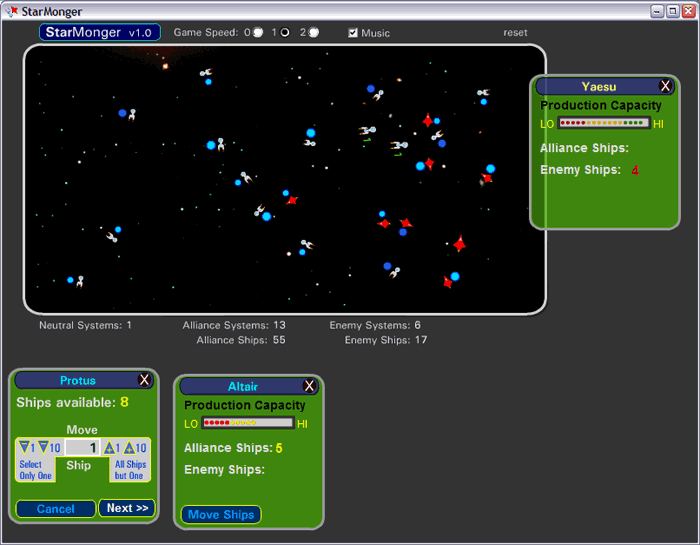This screenshot has width=700, height=545.
Task: Toggle the Music checkbox
Action: tap(353, 33)
